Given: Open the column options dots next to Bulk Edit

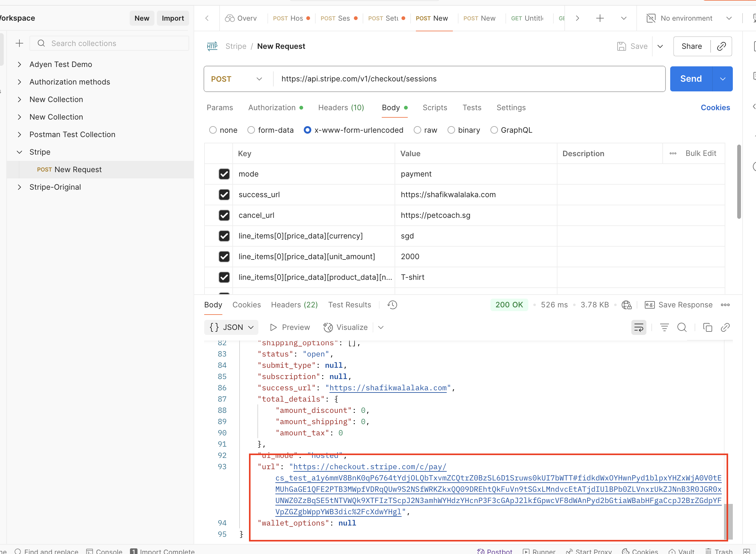Looking at the screenshot, I should (673, 153).
